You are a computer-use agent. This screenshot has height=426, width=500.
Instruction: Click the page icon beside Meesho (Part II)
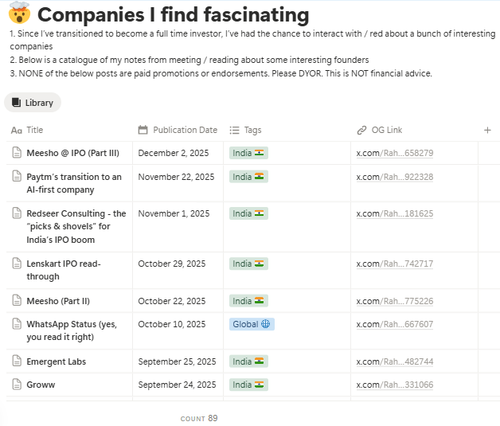pyautogui.click(x=17, y=301)
